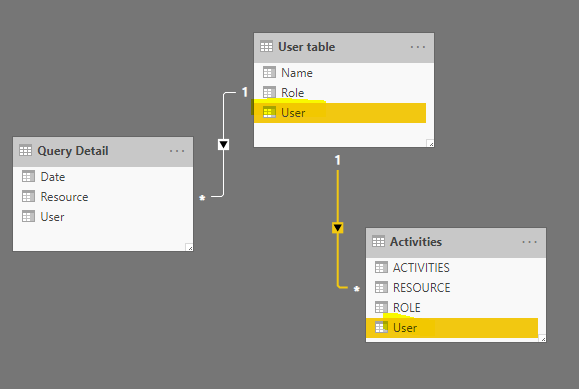Click the User field icon in Query Detail

[28, 216]
